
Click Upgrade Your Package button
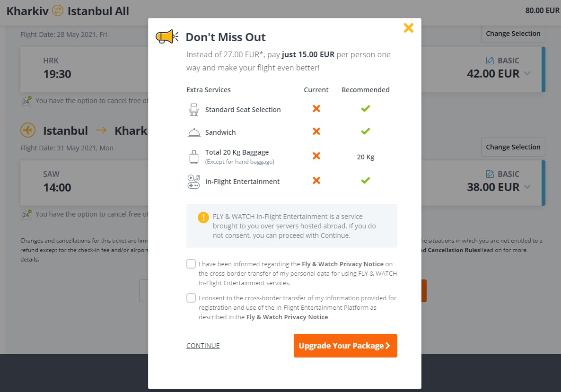[345, 346]
